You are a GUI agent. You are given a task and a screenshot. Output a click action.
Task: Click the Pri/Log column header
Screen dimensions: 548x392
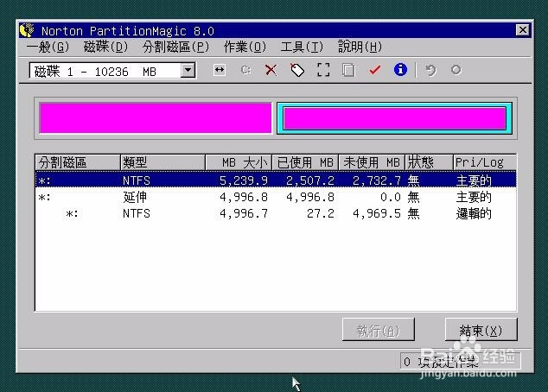point(485,162)
